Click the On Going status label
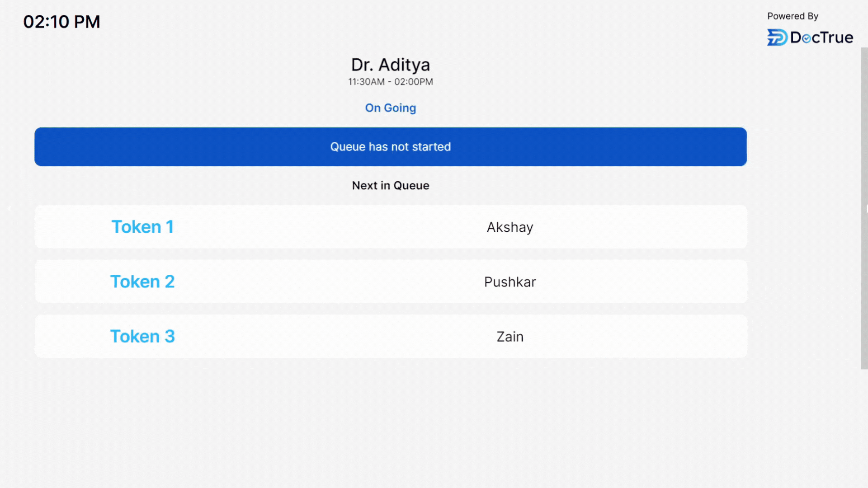 390,108
